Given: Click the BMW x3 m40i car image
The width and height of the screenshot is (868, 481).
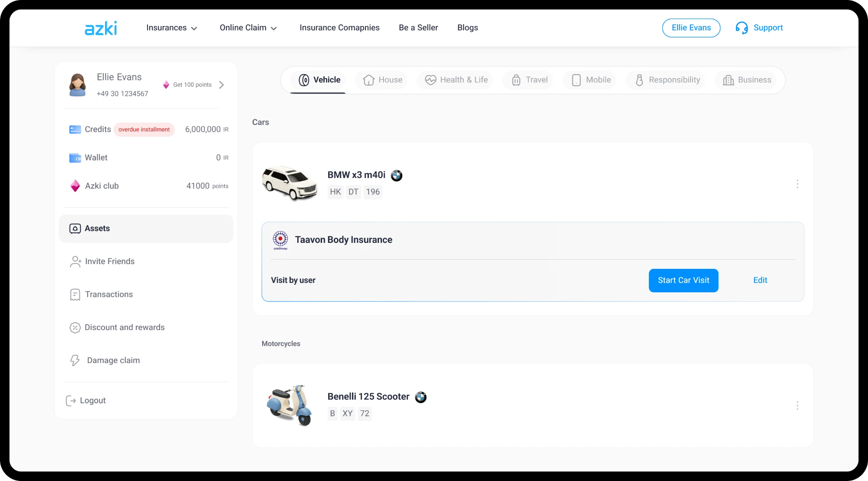Looking at the screenshot, I should coord(290,183).
